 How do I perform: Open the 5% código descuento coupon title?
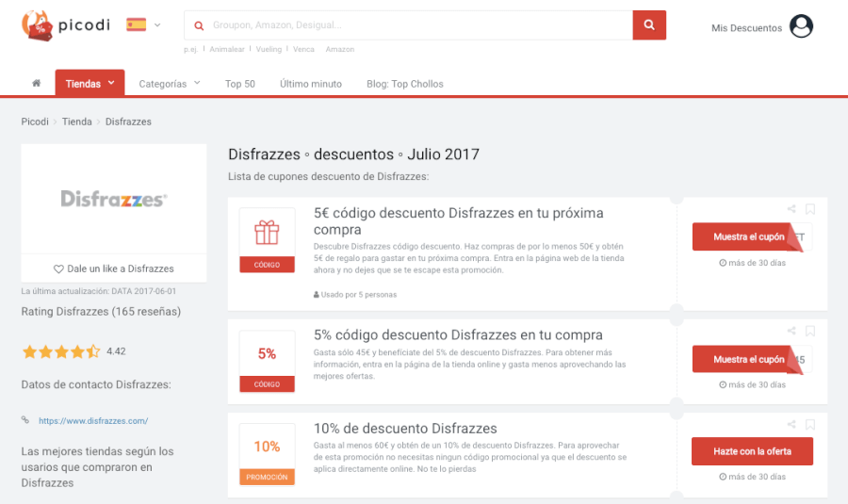click(x=458, y=335)
